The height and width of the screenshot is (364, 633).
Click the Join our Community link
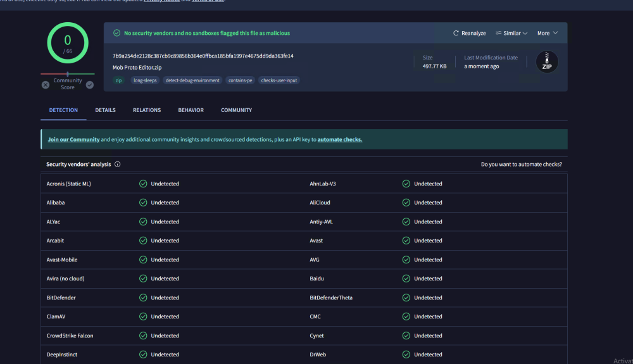pyautogui.click(x=73, y=140)
